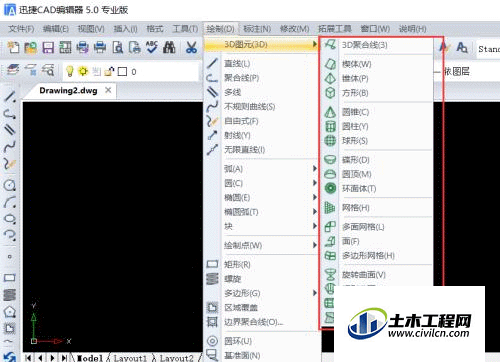Image resolution: width=500 pixels, height=362 pixels.
Task: Click the New drawing toolbar icon
Action: pos(14,47)
